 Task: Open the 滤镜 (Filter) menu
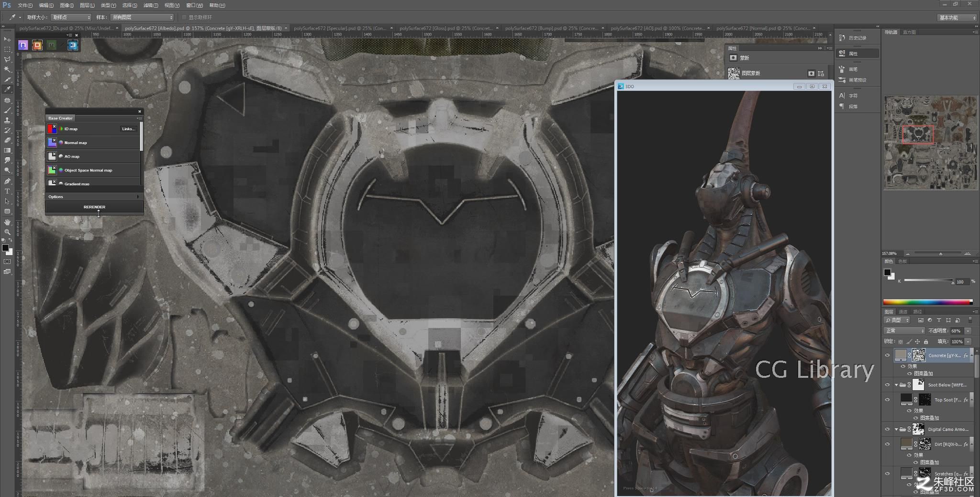[151, 5]
